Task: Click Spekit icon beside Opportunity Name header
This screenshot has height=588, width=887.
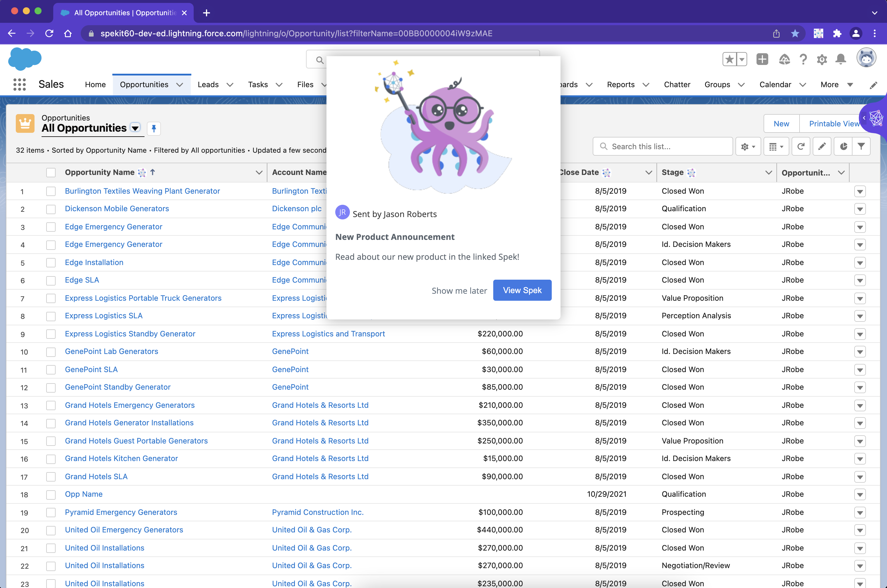Action: (142, 173)
